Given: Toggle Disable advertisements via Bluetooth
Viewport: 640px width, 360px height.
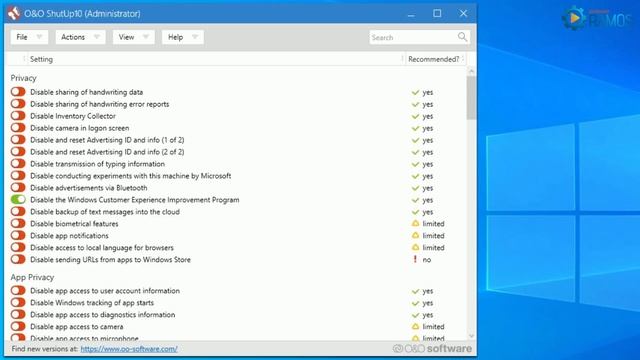Looking at the screenshot, I should point(18,188).
